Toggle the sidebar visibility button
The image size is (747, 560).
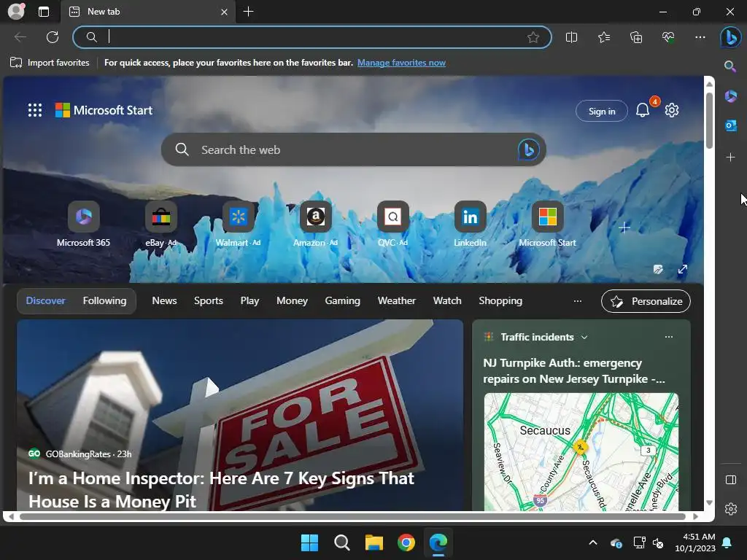pyautogui.click(x=731, y=480)
